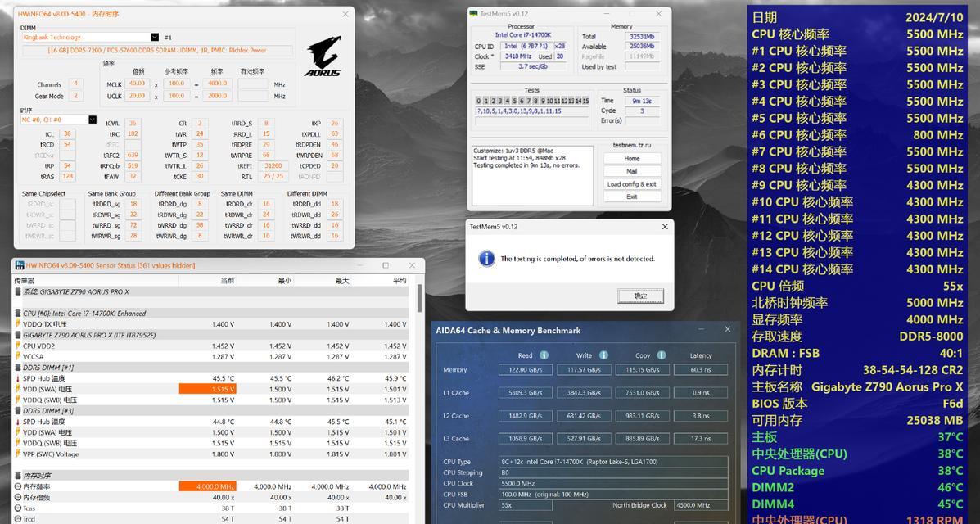Click the tCL value field showing 38

[x=67, y=134]
